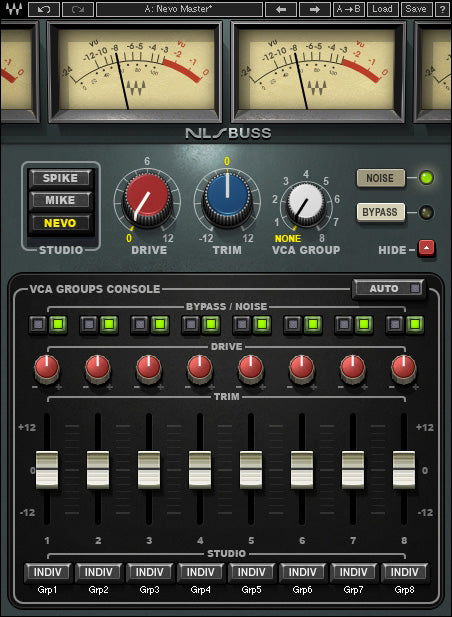This screenshot has width=452, height=617.
Task: Toggle noise for group 2
Action: pos(109,324)
